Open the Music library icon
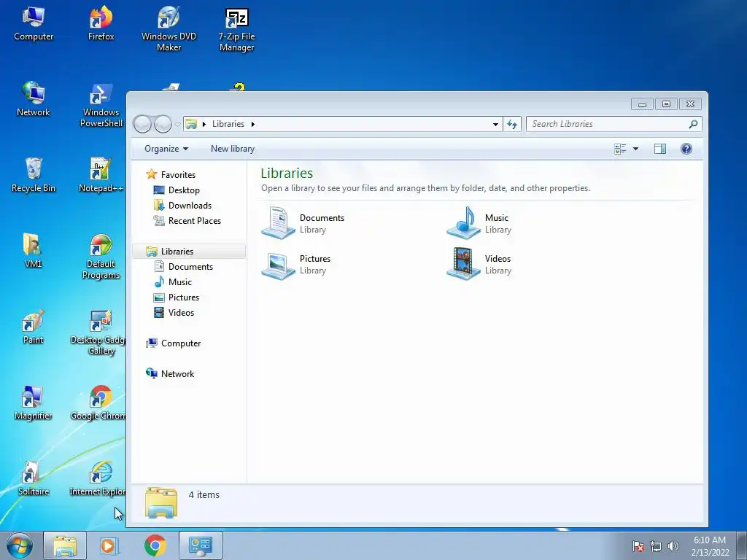Viewport: 747px width, 560px height. click(463, 223)
